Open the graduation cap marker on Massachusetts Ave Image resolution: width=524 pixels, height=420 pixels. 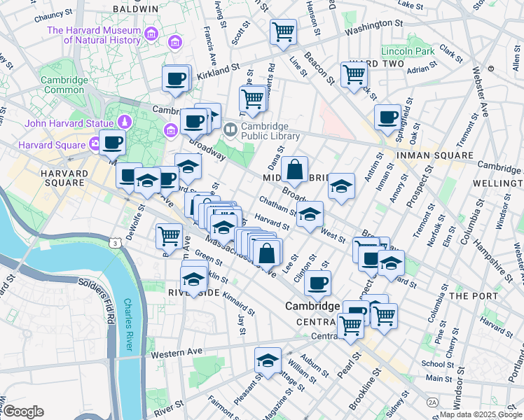pos(223,230)
